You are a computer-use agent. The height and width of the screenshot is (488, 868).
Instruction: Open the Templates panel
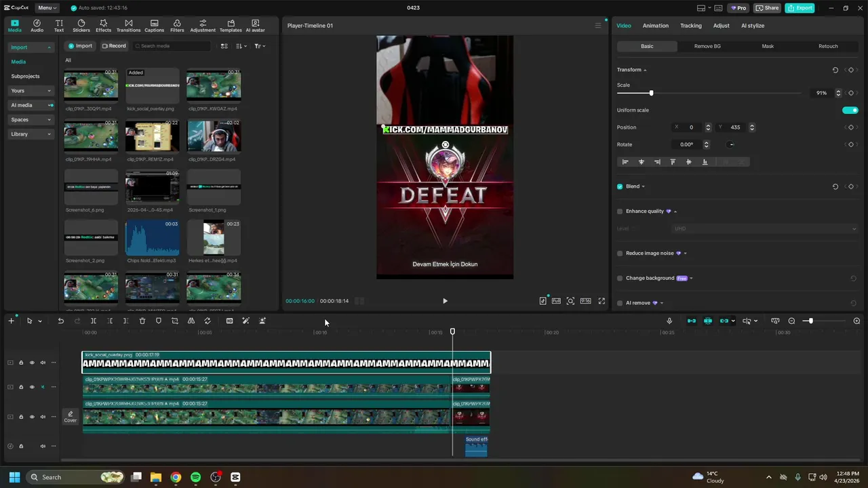tap(231, 26)
